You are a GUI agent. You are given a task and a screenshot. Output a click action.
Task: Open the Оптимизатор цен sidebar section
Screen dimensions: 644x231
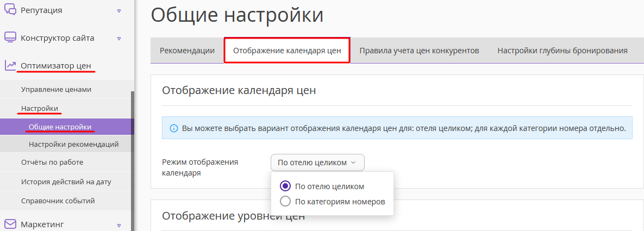56,65
